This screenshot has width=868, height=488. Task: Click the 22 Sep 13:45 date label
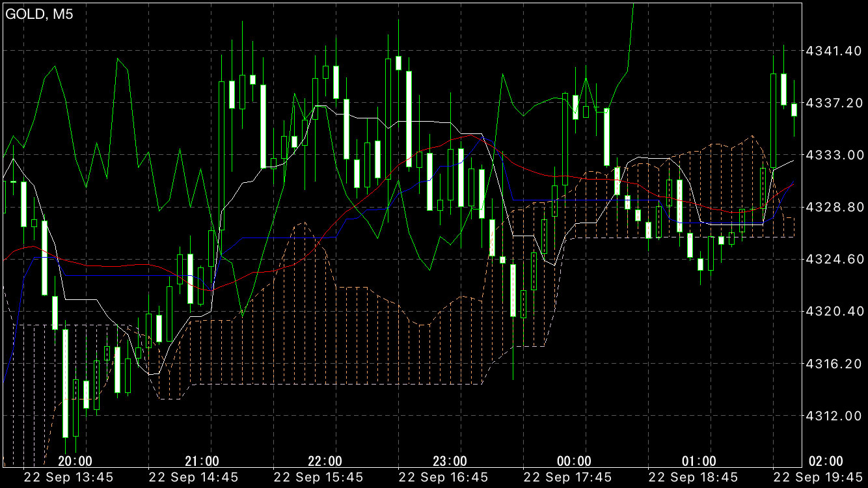(68, 478)
